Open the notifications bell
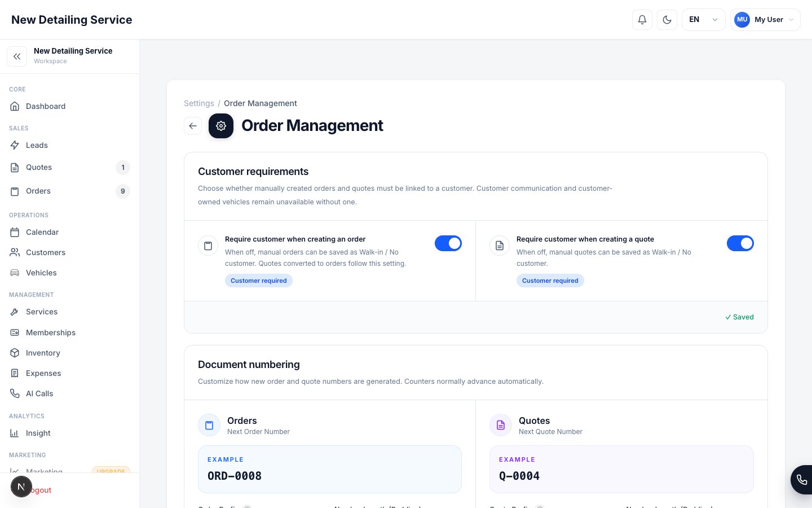Viewport: 812px width, 508px height. pos(642,20)
